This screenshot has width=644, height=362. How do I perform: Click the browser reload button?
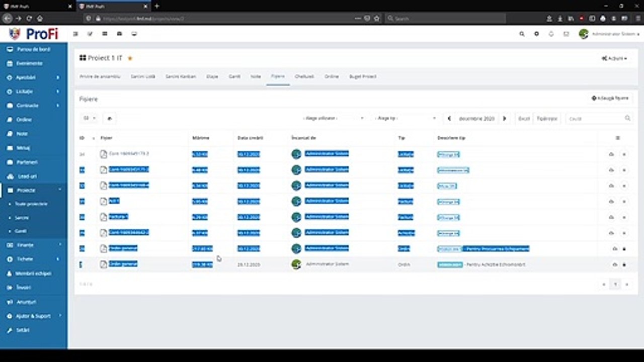29,18
